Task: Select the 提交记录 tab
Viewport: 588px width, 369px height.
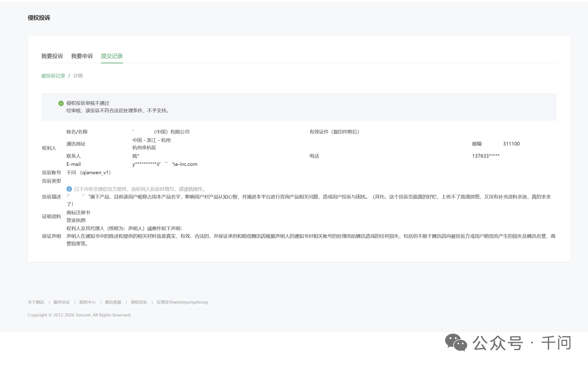Action: pos(112,56)
